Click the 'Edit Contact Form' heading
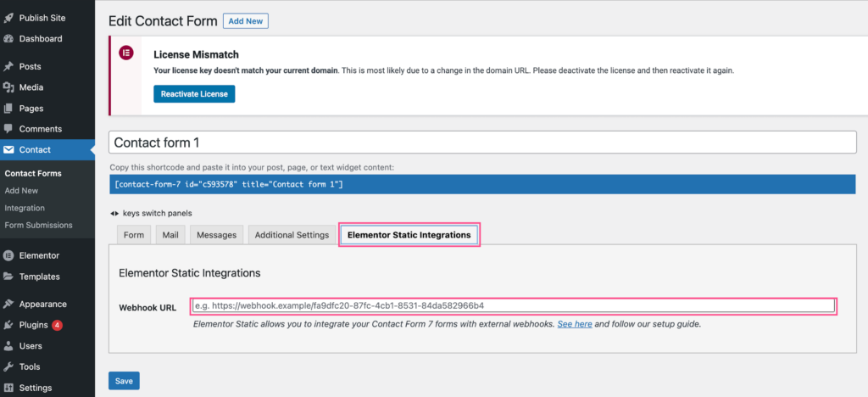The height and width of the screenshot is (397, 868). point(163,21)
